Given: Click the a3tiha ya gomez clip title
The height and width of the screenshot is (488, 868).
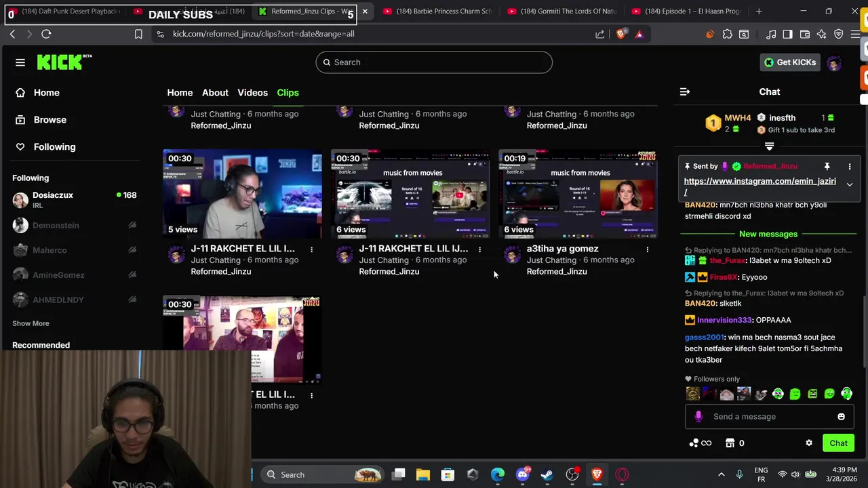Looking at the screenshot, I should pos(562,248).
